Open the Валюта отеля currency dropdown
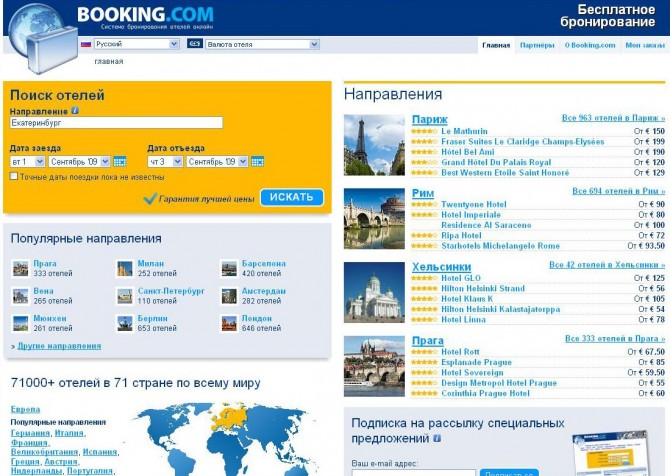The image size is (670, 476). (262, 44)
